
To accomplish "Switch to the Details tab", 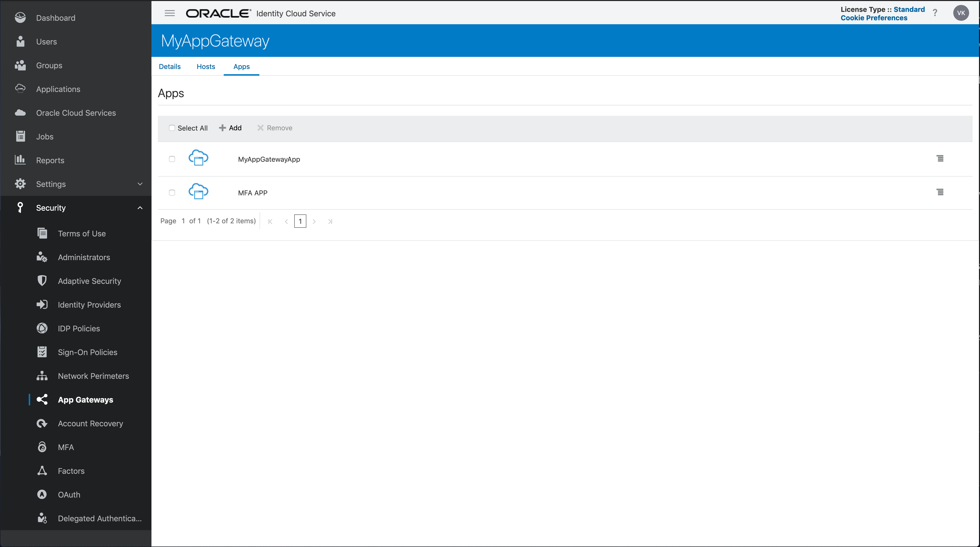I will point(170,67).
